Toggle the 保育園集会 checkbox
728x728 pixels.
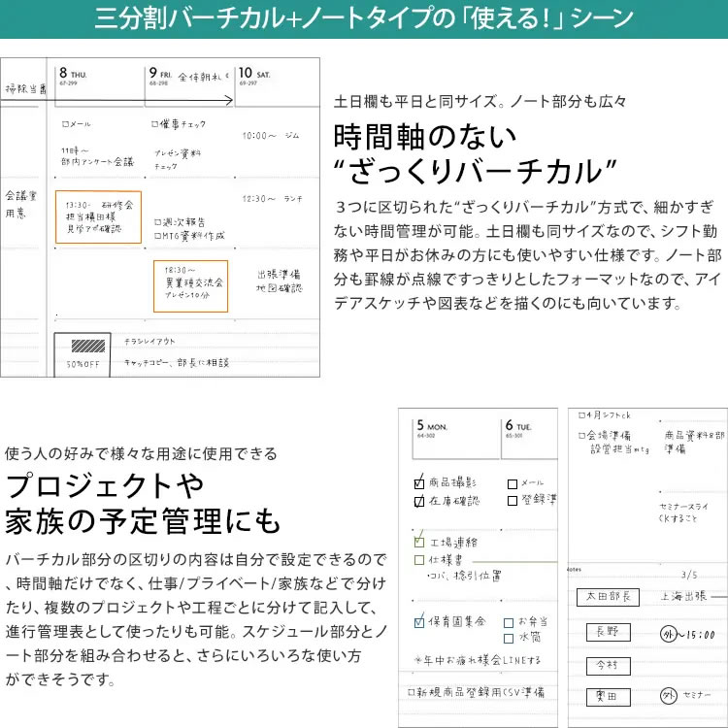[419, 622]
